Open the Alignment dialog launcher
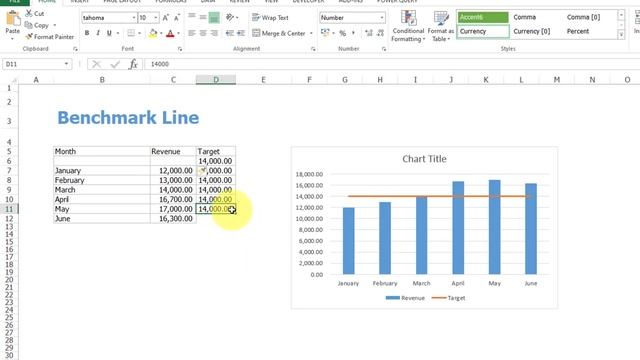The width and height of the screenshot is (640, 360). 313,49
